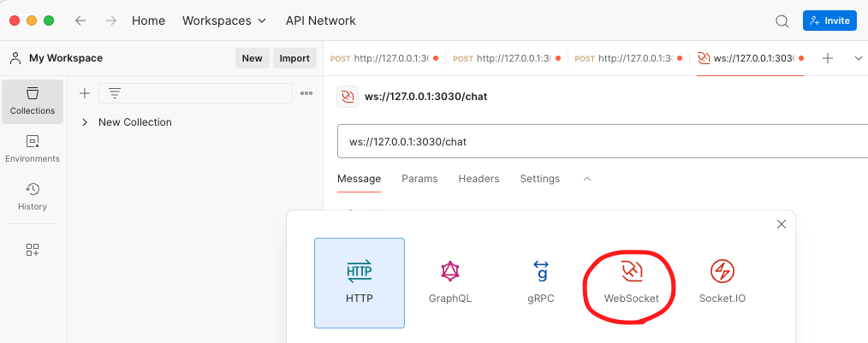Click the ws://127.0.0.1:3030/chat request title
The height and width of the screenshot is (343, 868).
[x=425, y=97]
